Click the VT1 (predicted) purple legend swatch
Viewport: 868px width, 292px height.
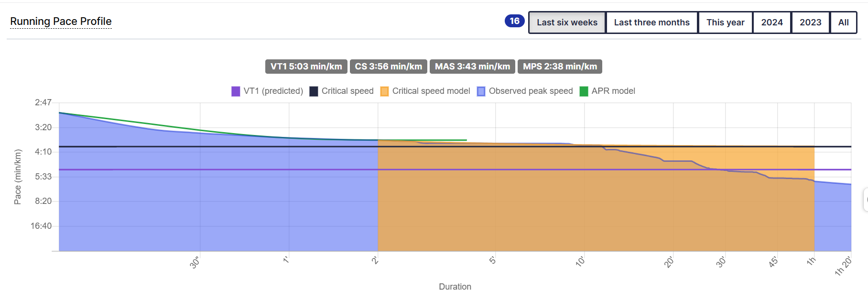coord(236,91)
